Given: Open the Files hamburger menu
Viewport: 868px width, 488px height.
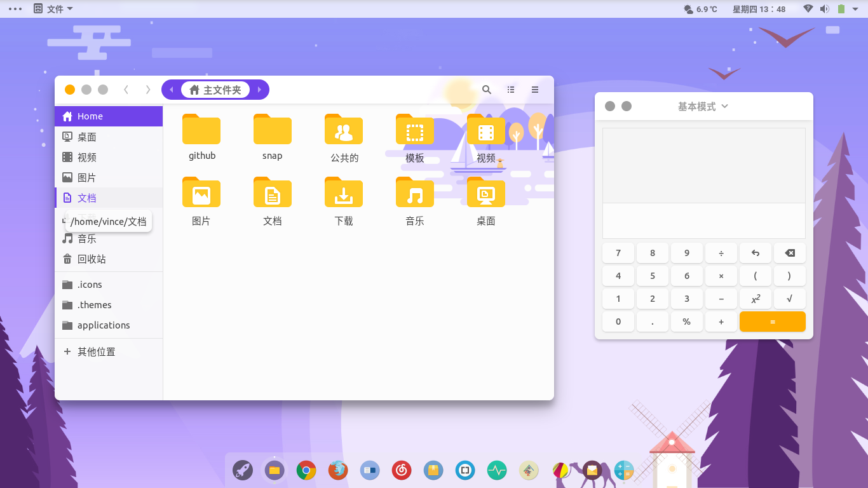Looking at the screenshot, I should (535, 90).
